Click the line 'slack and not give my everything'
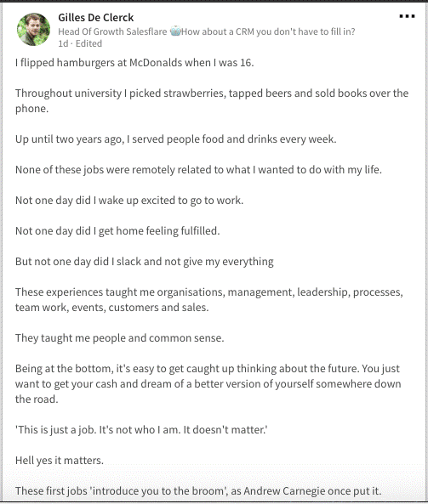This screenshot has width=428, height=504. click(145, 261)
